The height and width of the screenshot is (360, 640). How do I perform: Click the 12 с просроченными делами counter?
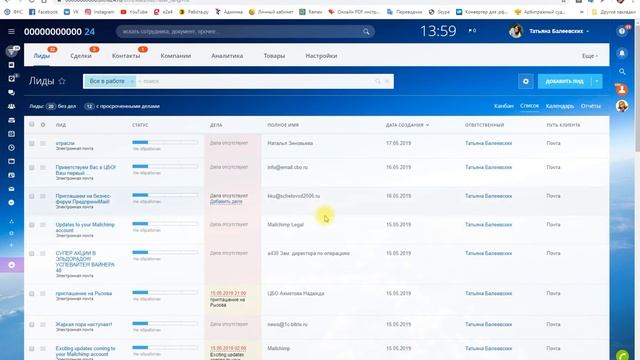122,106
